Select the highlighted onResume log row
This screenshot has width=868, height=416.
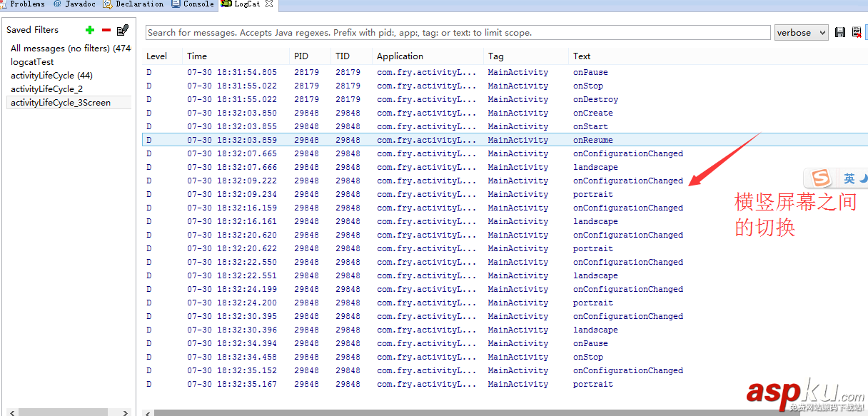(x=505, y=140)
